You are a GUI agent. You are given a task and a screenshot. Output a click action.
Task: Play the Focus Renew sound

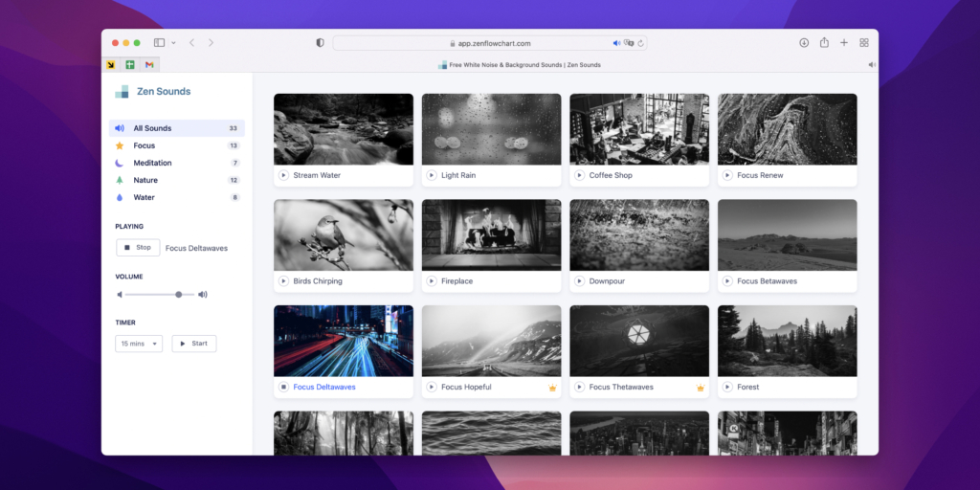[727, 176]
